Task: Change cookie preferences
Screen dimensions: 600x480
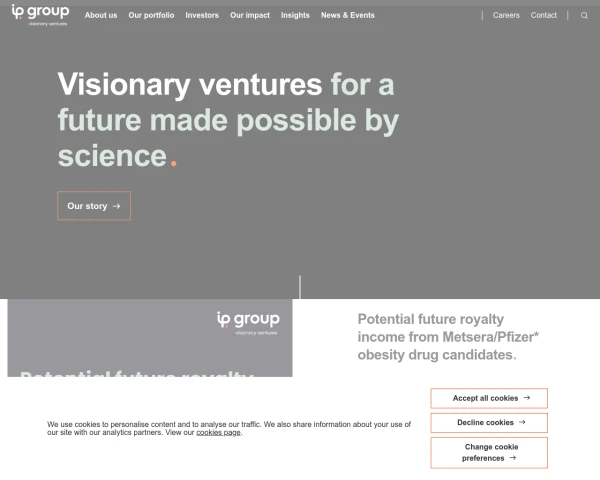Action: pyautogui.click(x=489, y=453)
